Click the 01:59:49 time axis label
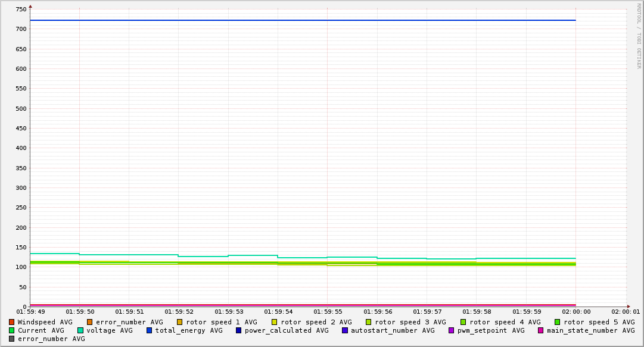The width and height of the screenshot is (644, 347). point(30,311)
